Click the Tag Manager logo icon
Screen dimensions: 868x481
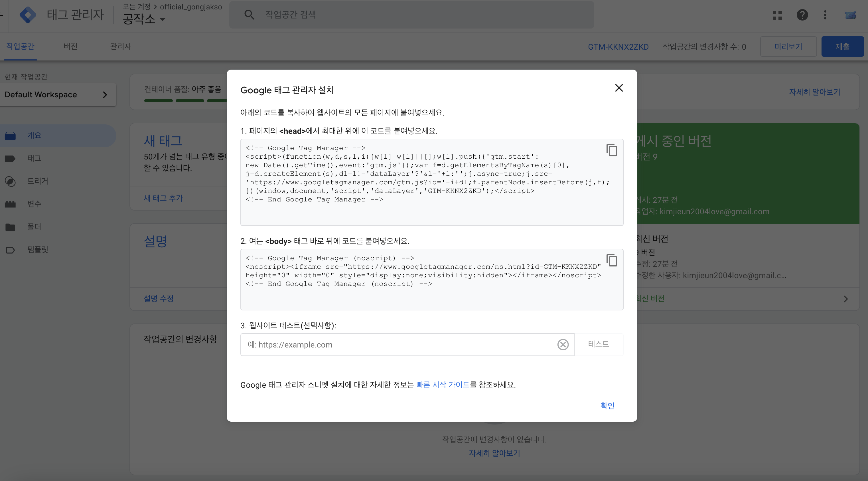click(x=28, y=15)
